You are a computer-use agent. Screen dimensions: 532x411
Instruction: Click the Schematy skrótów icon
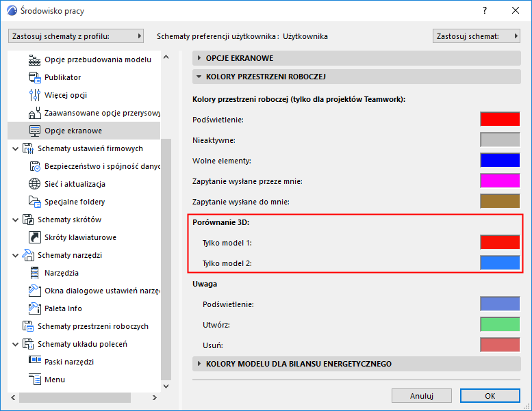click(x=28, y=220)
